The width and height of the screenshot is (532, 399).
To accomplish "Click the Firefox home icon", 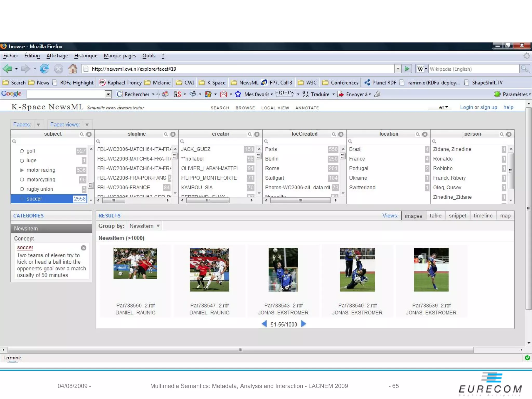I will tap(72, 69).
